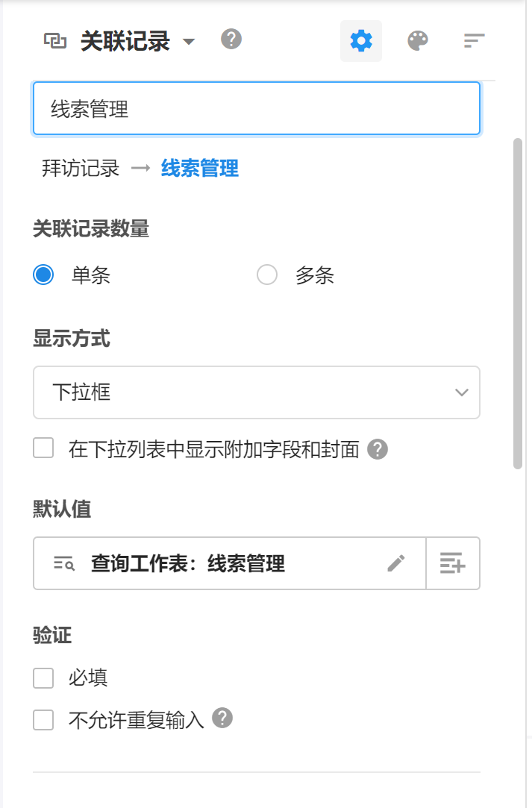532x808 pixels.
Task: Click the pencil edit icon in 默认值
Action: point(396,563)
